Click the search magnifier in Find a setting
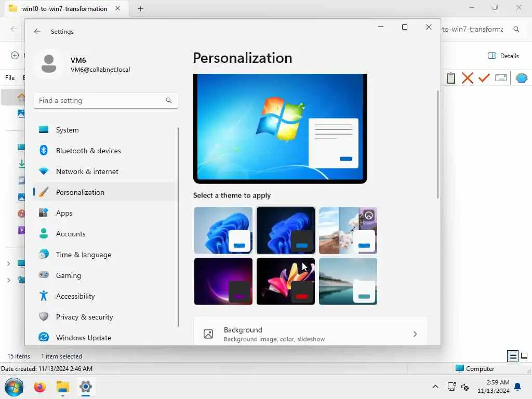The image size is (532, 399). [169, 100]
